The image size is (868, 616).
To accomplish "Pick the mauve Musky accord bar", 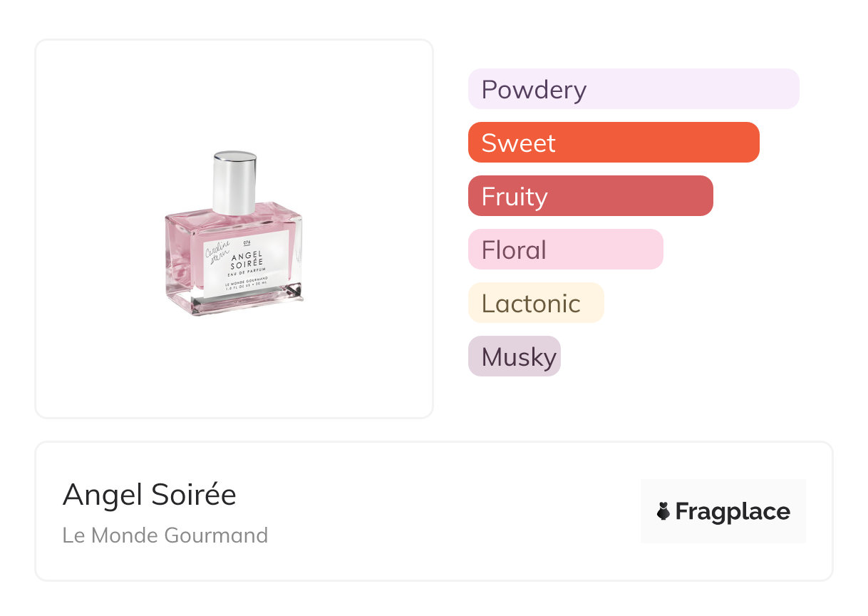I will pyautogui.click(x=514, y=356).
